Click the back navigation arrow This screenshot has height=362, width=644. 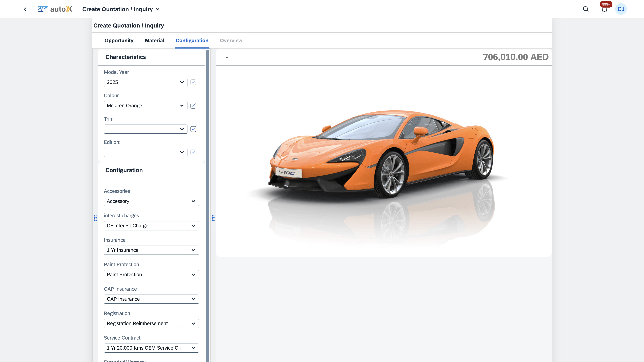click(x=25, y=9)
